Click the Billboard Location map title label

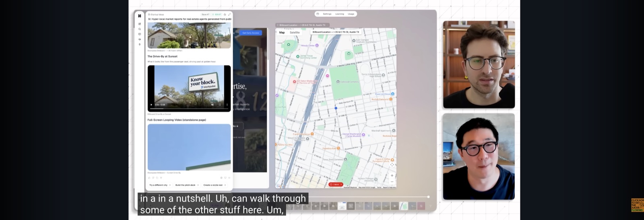(336, 32)
